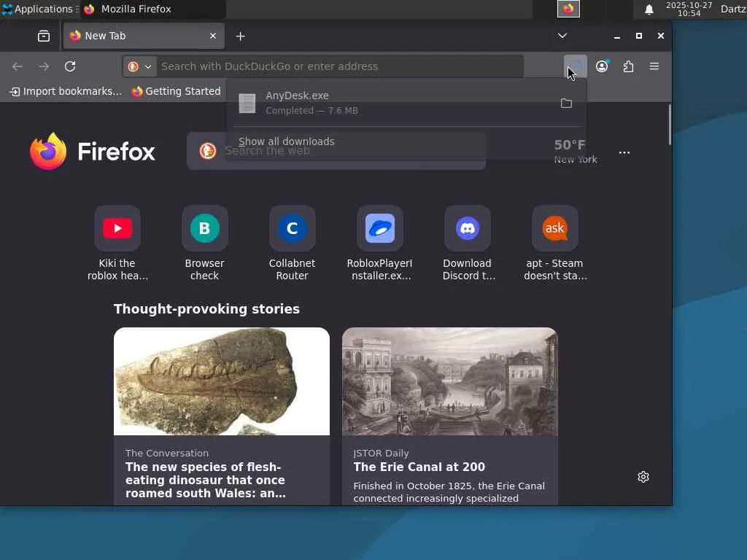Viewport: 747px width, 560px height.
Task: Open the notifications bell icon
Action: point(649,9)
